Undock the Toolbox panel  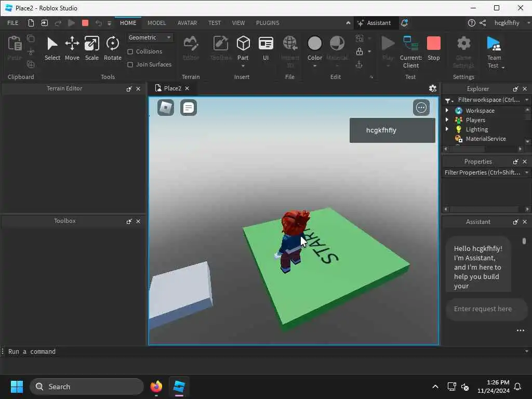point(129,221)
